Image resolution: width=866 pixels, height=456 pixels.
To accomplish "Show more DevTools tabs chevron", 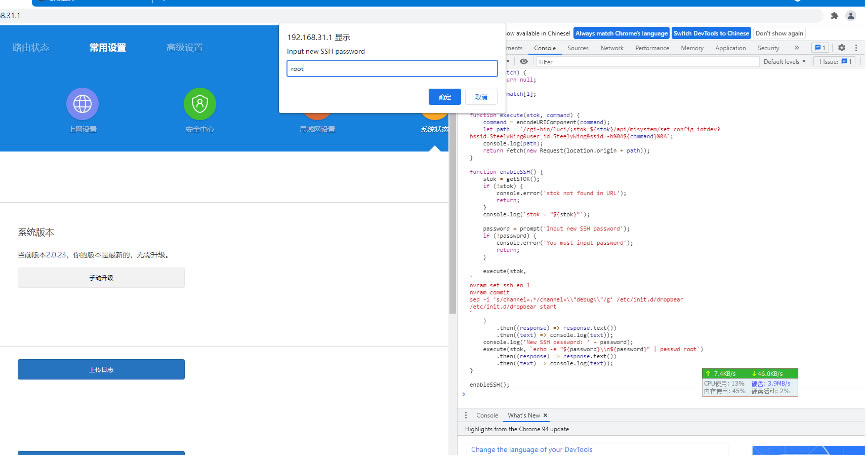I will click(x=795, y=47).
